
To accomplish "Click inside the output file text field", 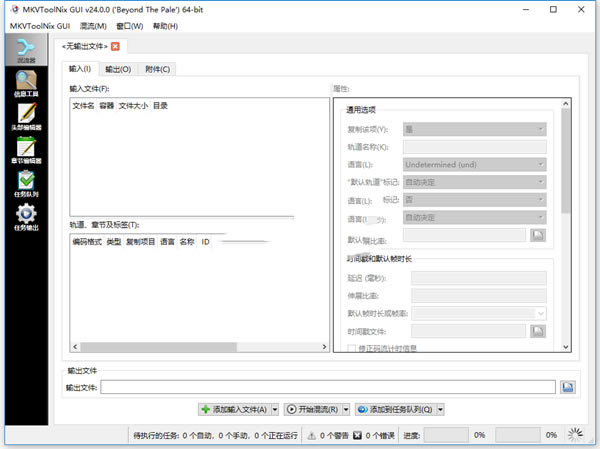I will click(x=327, y=387).
